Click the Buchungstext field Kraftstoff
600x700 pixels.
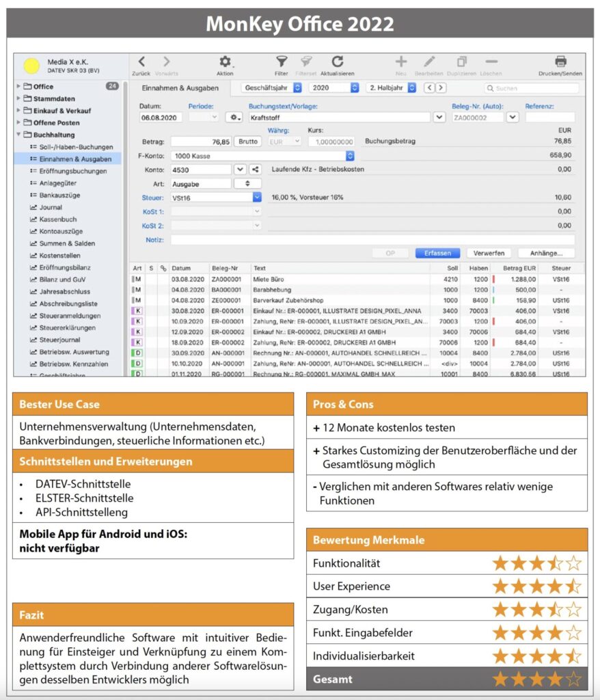coord(339,118)
